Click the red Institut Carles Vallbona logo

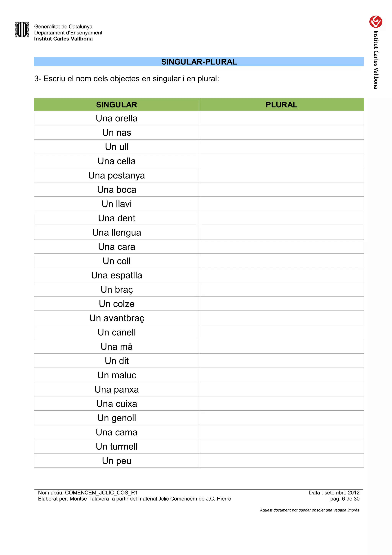point(375,22)
